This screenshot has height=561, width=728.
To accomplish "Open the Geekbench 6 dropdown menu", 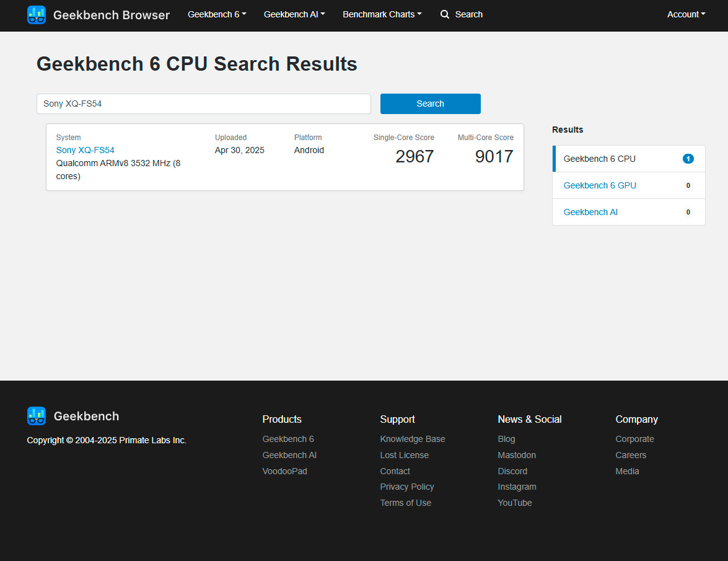I will coord(217,14).
